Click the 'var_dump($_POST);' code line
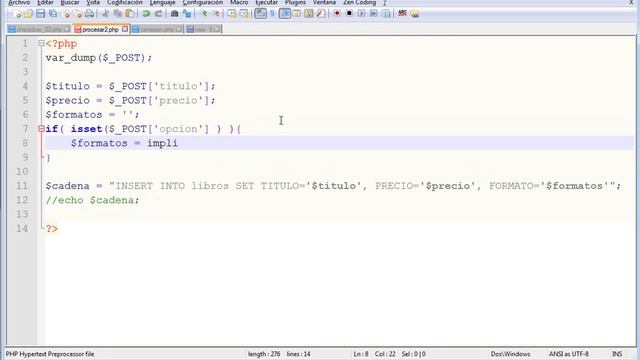The image size is (640, 360). click(x=99, y=58)
